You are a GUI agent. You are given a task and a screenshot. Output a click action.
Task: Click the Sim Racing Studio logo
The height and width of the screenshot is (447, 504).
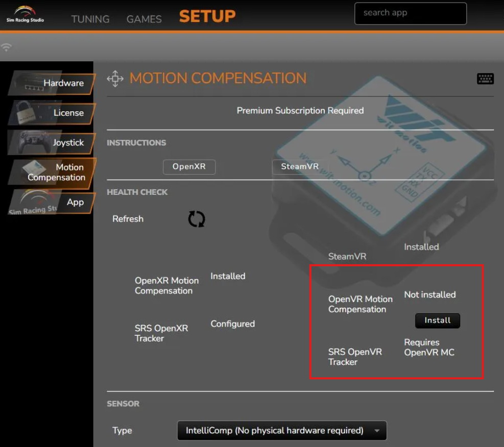pos(25,14)
